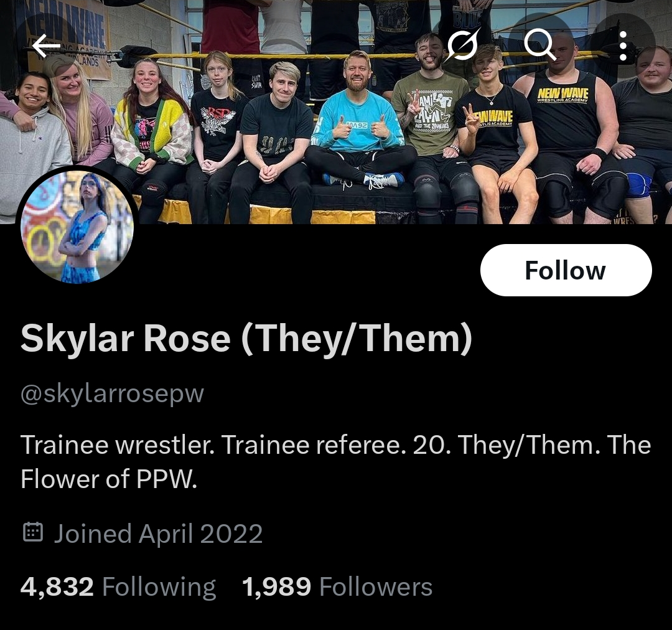Select the display name Skylar Rose (They/Them)
Screen dimensions: 672x630
246,339
